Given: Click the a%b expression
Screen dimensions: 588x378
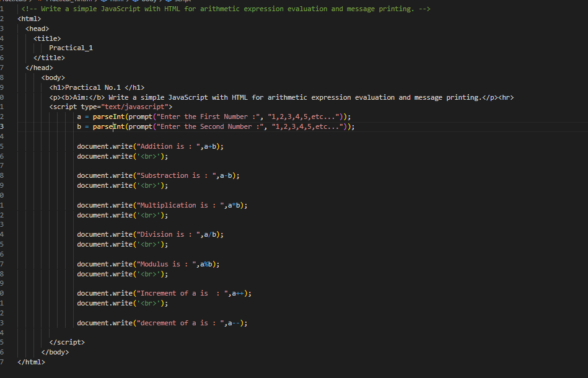Looking at the screenshot, I should click(206, 265).
